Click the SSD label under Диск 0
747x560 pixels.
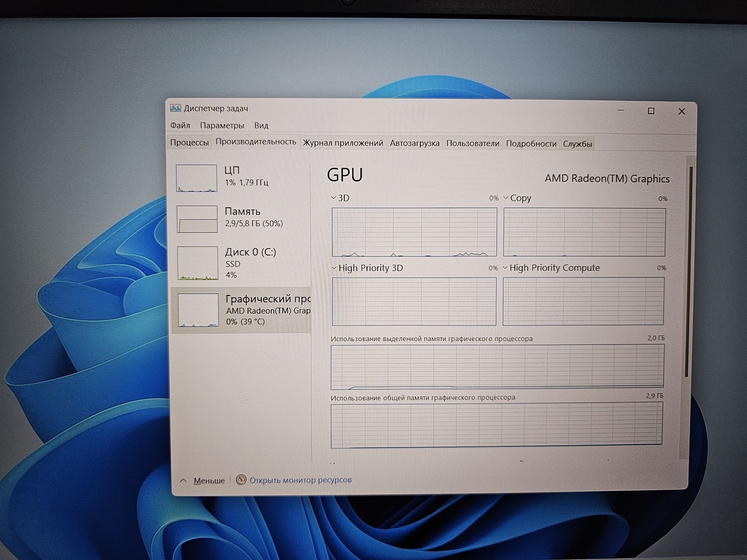pos(233,264)
